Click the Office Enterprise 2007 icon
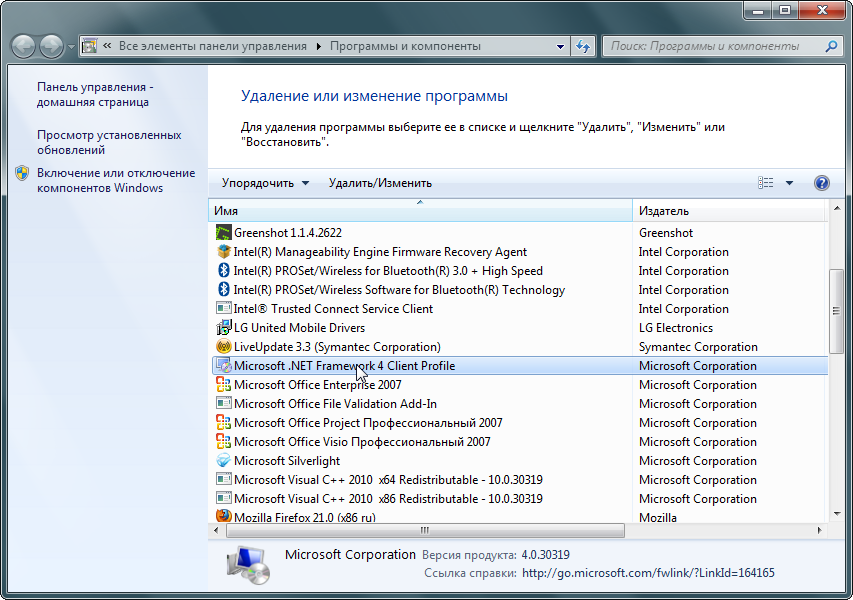 pos(224,385)
